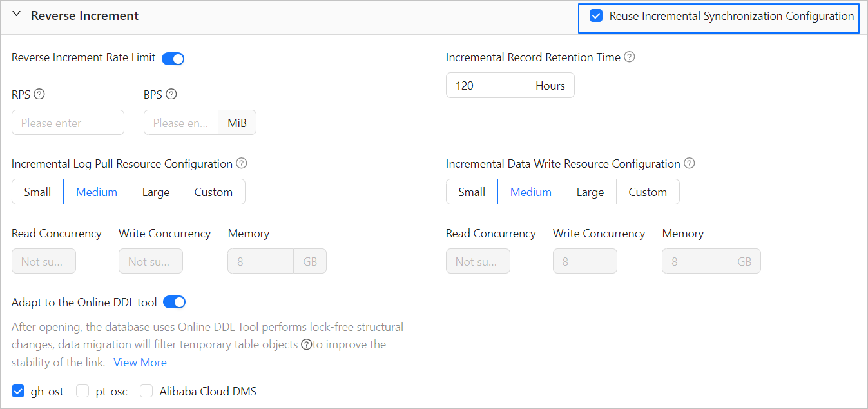The width and height of the screenshot is (868, 409).
Task: Uncheck Reuse Incremental Synchronization Configuration
Action: pyautogui.click(x=596, y=16)
